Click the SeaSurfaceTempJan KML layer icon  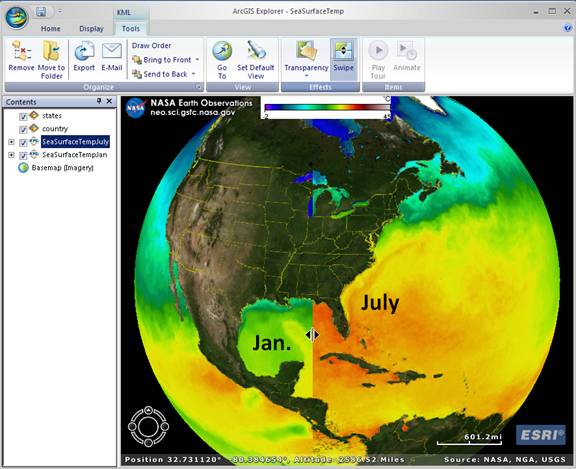tap(34, 154)
